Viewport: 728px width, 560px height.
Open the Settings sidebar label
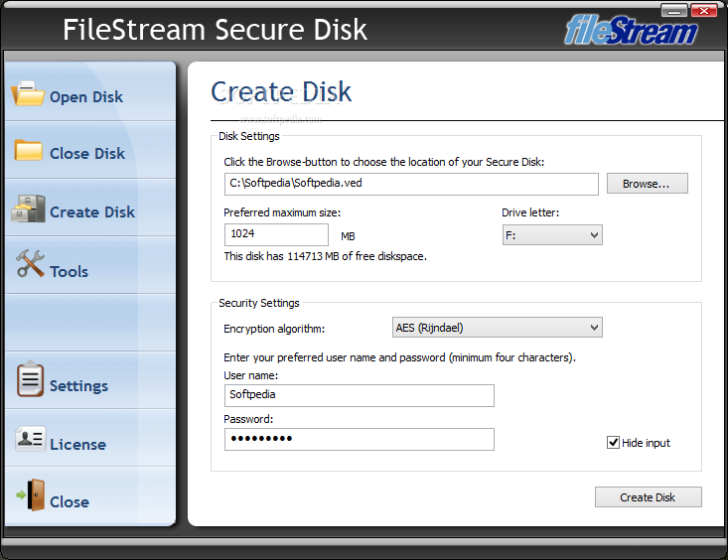tap(78, 386)
